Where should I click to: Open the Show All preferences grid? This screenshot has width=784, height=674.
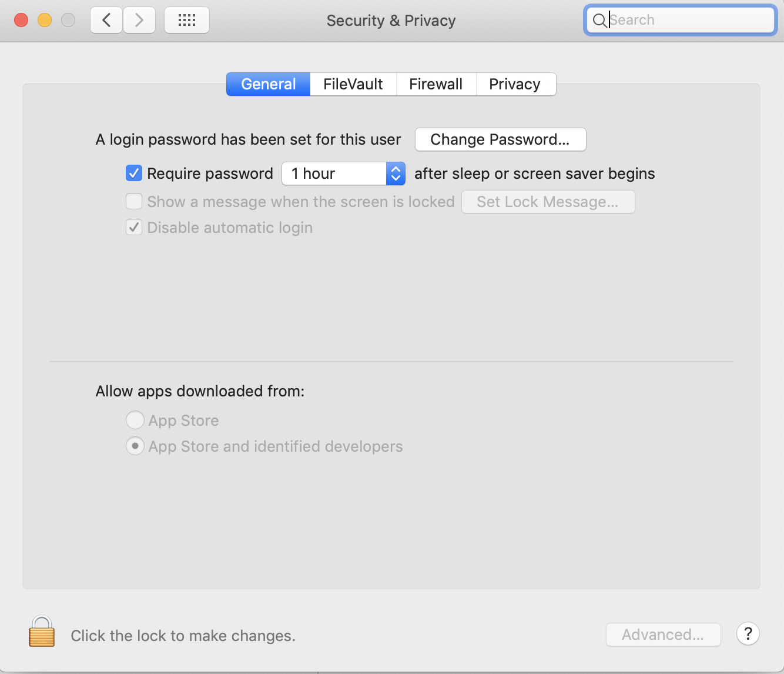tap(186, 19)
